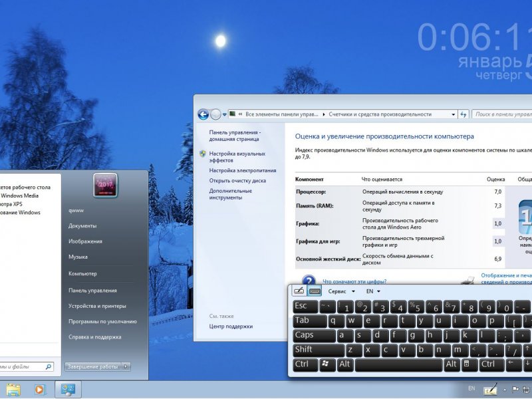Click the shield icon beside Настройка визуальных эффектов
Viewport: 532px width, 399px height.
click(x=203, y=154)
